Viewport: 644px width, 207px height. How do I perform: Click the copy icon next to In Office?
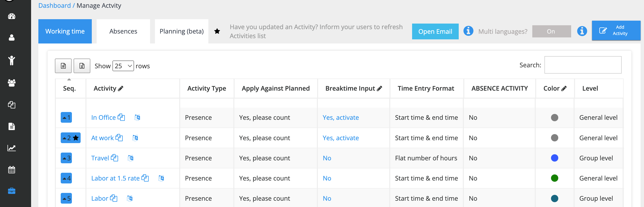[x=121, y=117]
